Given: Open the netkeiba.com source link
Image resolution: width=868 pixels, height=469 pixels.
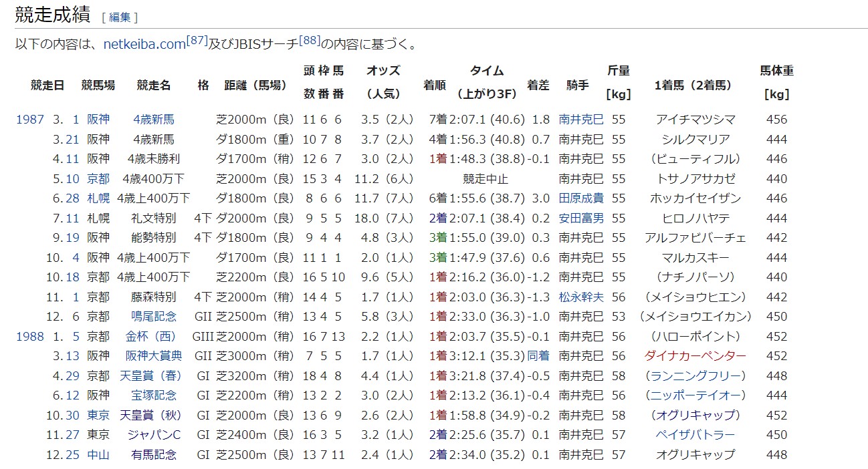Looking at the screenshot, I should (144, 45).
